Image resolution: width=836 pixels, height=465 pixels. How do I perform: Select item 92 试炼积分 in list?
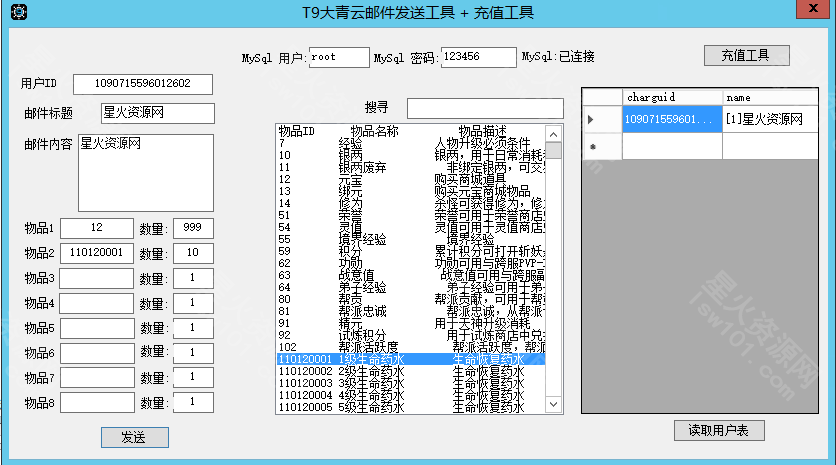click(x=411, y=335)
